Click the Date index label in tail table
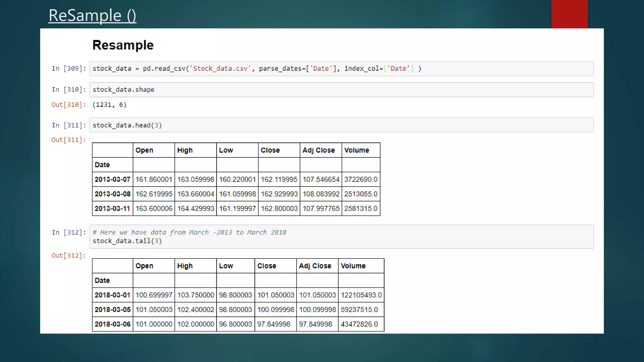This screenshot has width=644, height=362. pyautogui.click(x=102, y=280)
